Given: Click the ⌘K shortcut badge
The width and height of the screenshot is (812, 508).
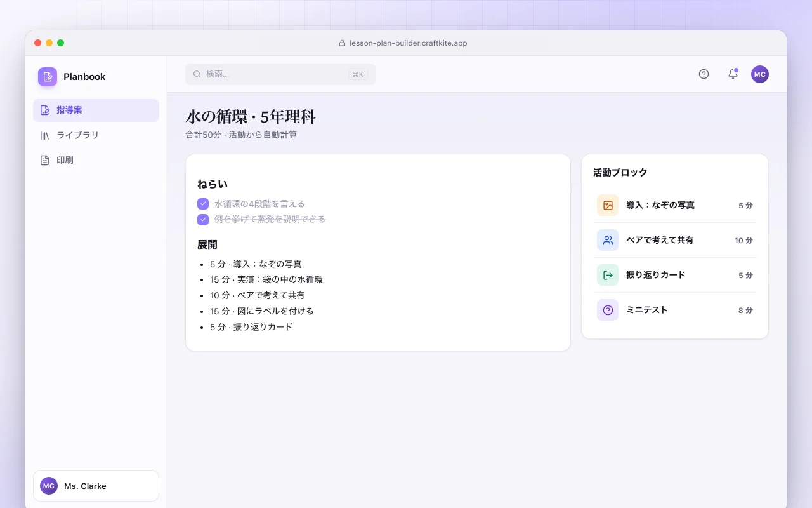Looking at the screenshot, I should tap(358, 74).
